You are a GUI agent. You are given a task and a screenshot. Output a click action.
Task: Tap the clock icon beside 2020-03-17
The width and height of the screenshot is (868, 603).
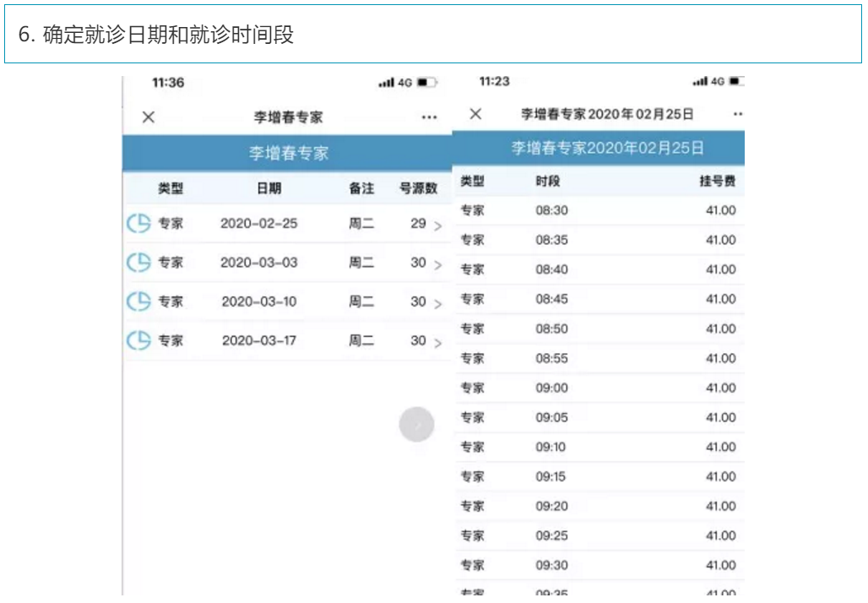click(138, 340)
